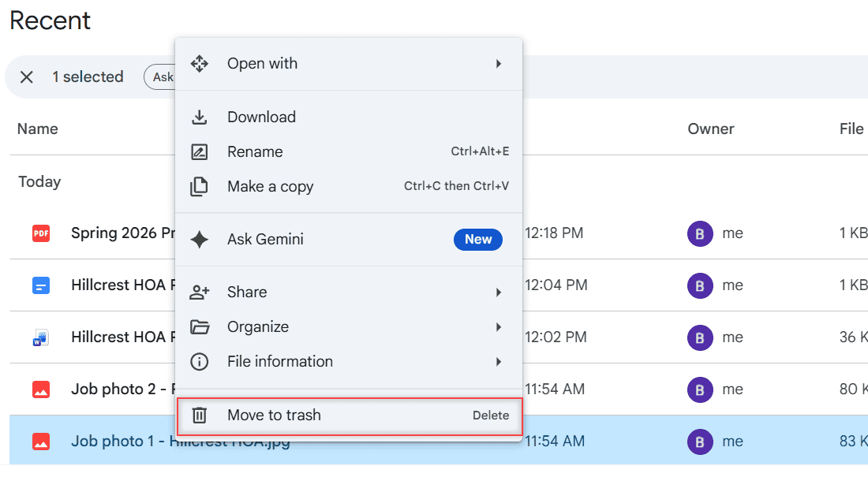Click the Ask chip in selection bar
The image size is (868, 477).
[160, 77]
